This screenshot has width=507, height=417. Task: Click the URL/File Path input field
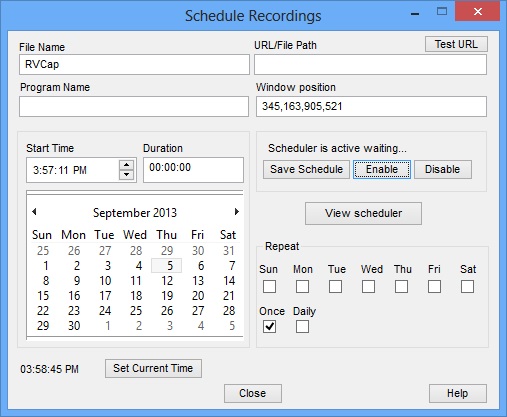coord(370,64)
